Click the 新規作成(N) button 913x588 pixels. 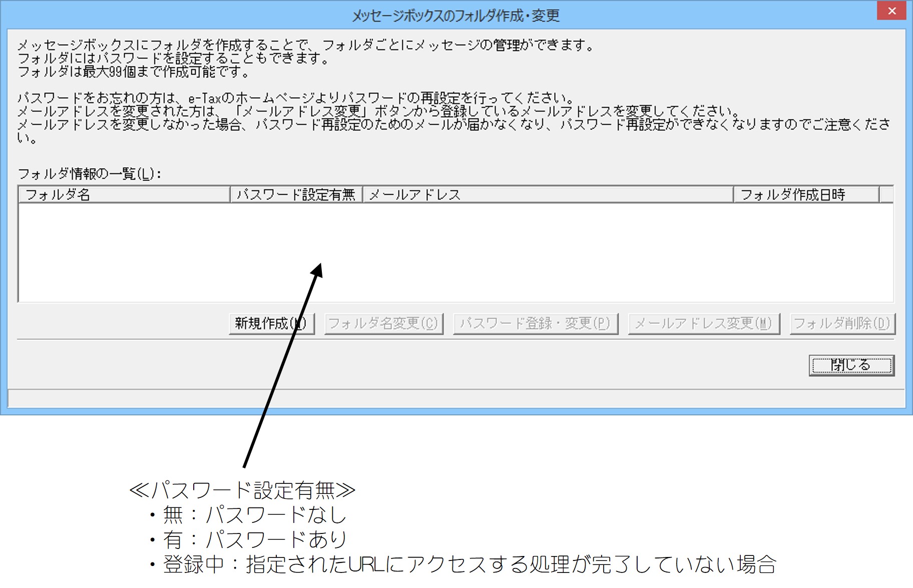pyautogui.click(x=271, y=324)
